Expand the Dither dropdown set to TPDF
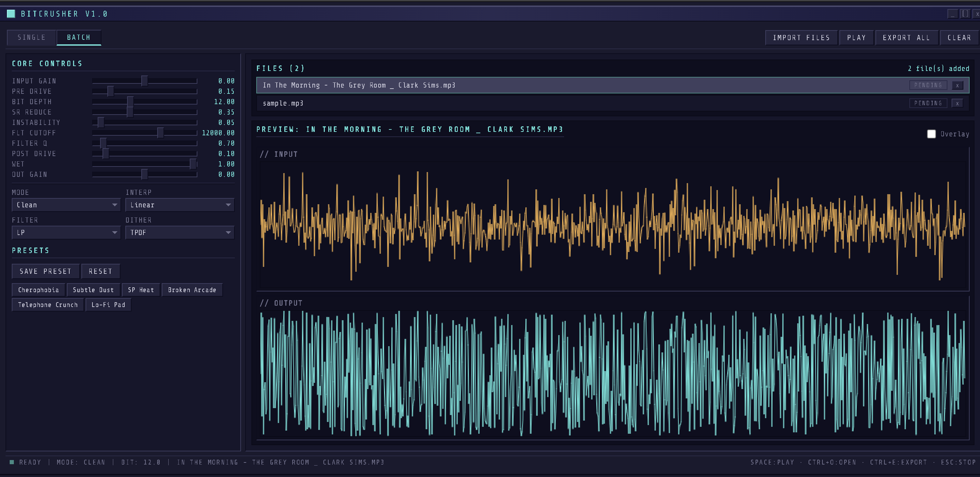 180,232
